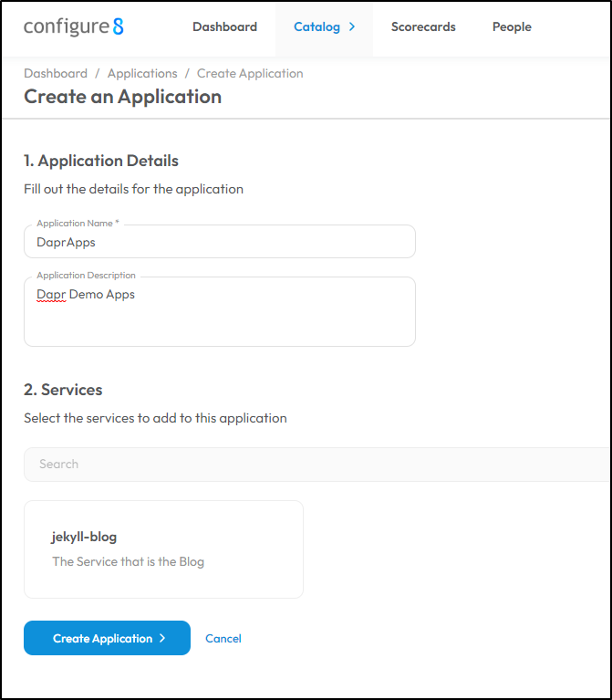Image resolution: width=612 pixels, height=700 pixels.
Task: Open the Dashboard menu item
Action: click(x=224, y=26)
